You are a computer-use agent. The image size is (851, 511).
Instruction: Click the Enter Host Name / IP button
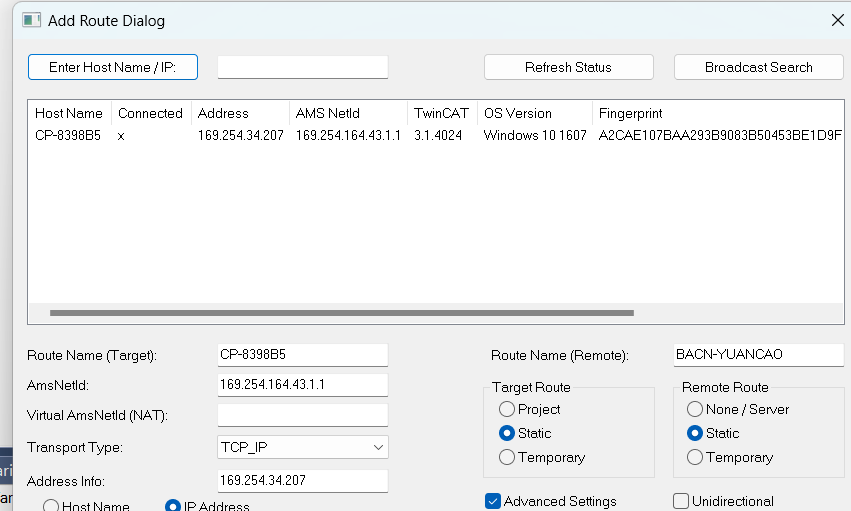pos(113,67)
